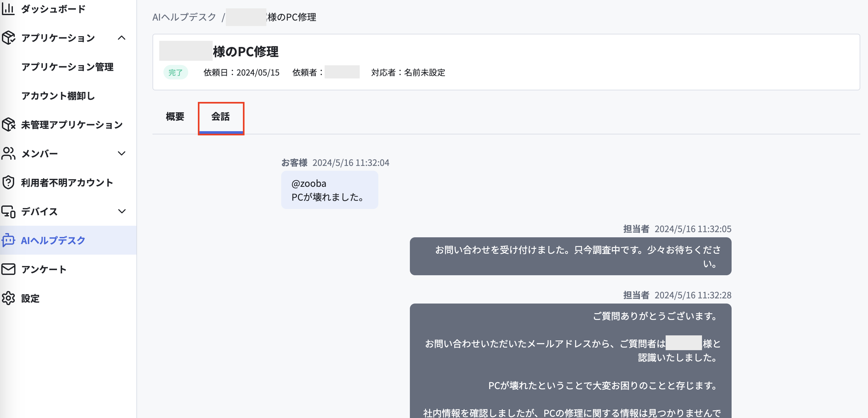This screenshot has width=868, height=418.
Task: Click the 'お問い合わせを受け付けました' reply bubble
Action: 570,256
